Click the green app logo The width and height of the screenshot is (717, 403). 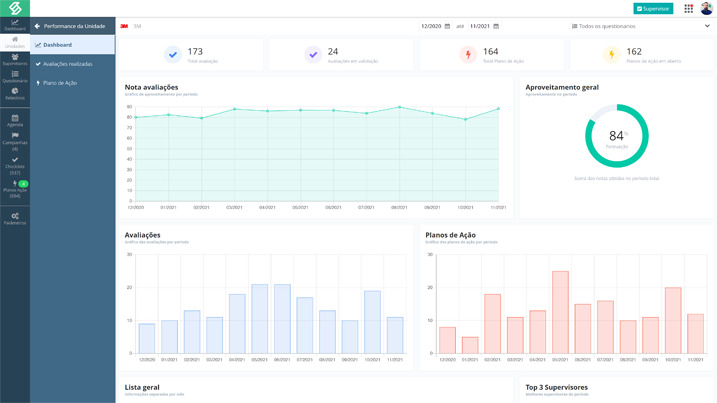tap(15, 8)
